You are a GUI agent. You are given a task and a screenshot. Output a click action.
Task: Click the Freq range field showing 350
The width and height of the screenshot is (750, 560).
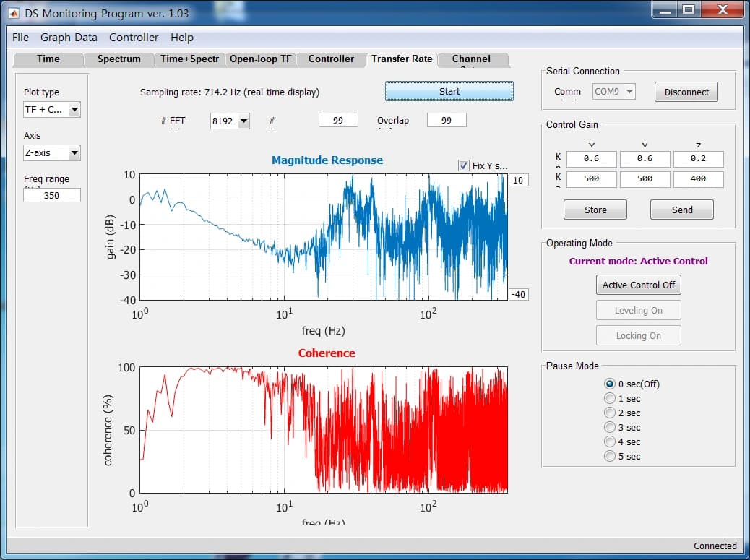pyautogui.click(x=51, y=195)
